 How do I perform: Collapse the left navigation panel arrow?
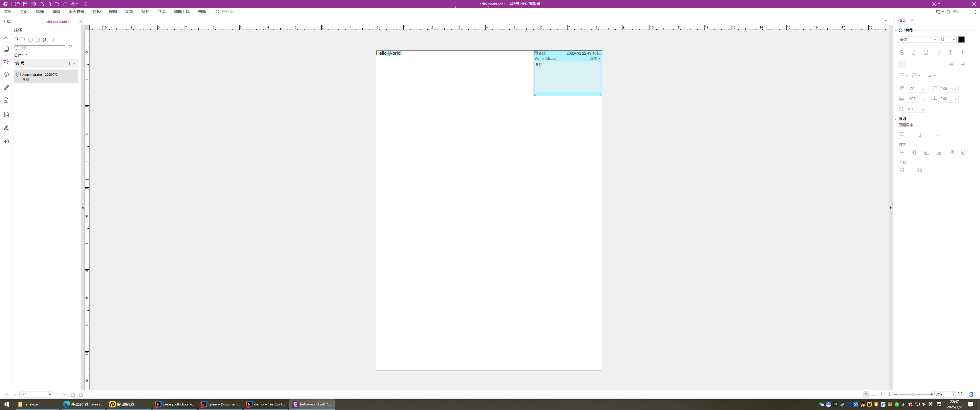pyautogui.click(x=83, y=208)
